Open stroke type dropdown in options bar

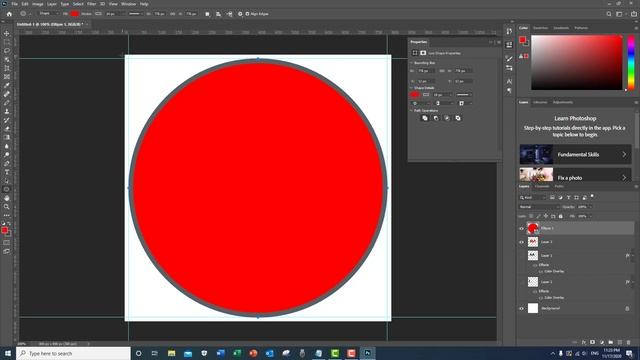click(135, 14)
